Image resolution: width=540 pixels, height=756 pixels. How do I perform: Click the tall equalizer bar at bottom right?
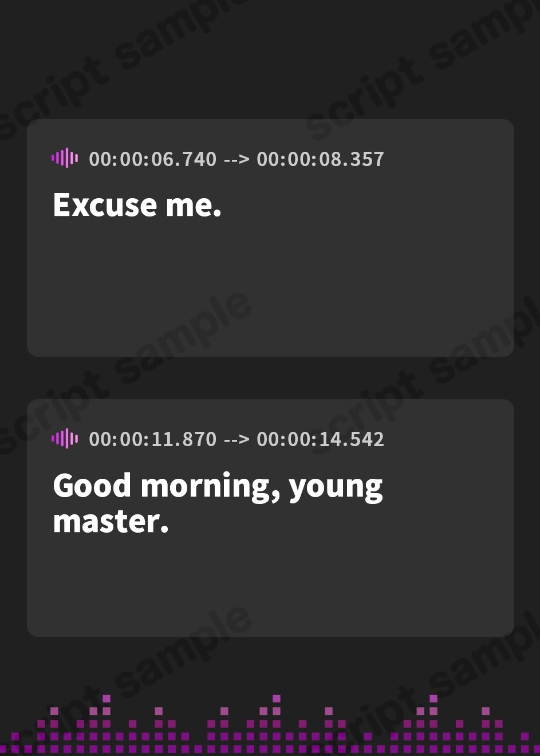click(x=433, y=723)
